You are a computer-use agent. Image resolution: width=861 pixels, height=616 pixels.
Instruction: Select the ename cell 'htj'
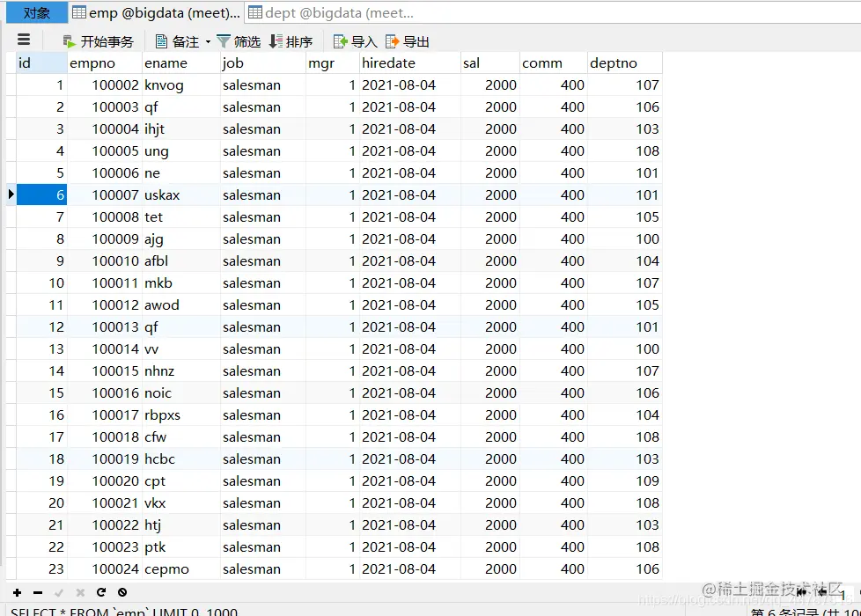coord(180,524)
